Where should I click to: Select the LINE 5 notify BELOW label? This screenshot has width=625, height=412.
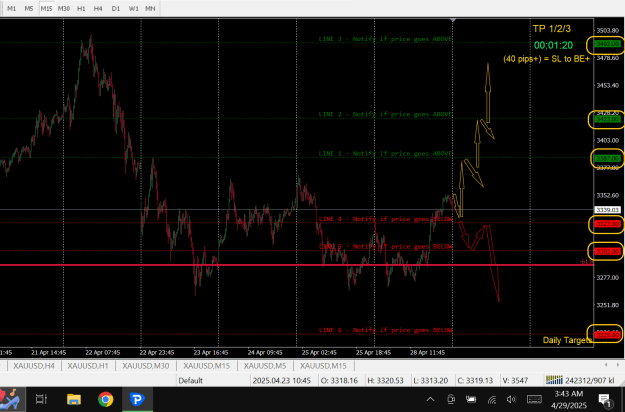[x=386, y=247]
